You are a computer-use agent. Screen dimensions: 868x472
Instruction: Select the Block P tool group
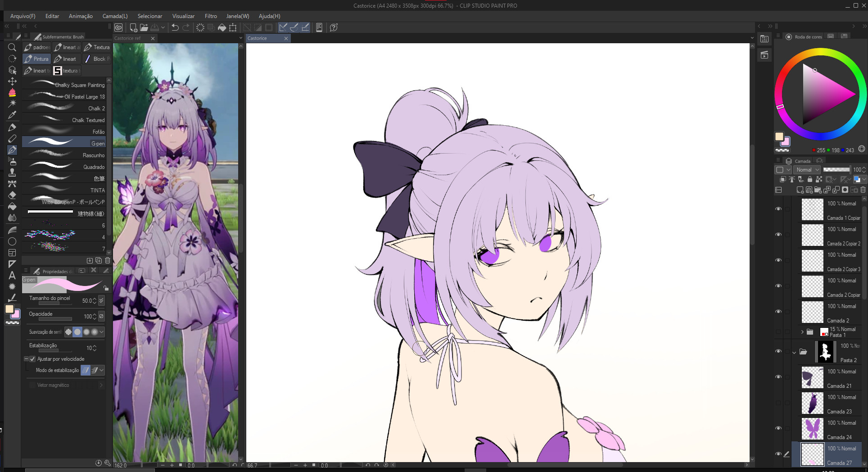click(97, 59)
